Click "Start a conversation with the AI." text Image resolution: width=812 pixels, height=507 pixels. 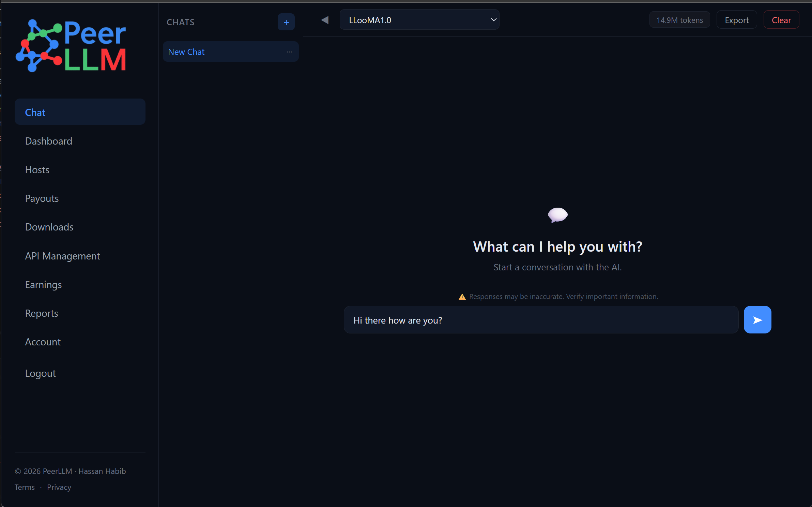coord(557,267)
